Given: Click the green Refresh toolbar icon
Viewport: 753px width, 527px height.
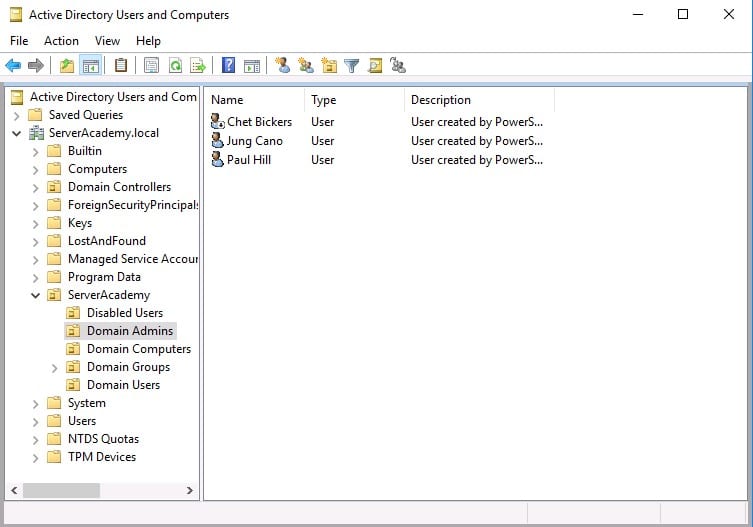Looking at the screenshot, I should (x=175, y=65).
